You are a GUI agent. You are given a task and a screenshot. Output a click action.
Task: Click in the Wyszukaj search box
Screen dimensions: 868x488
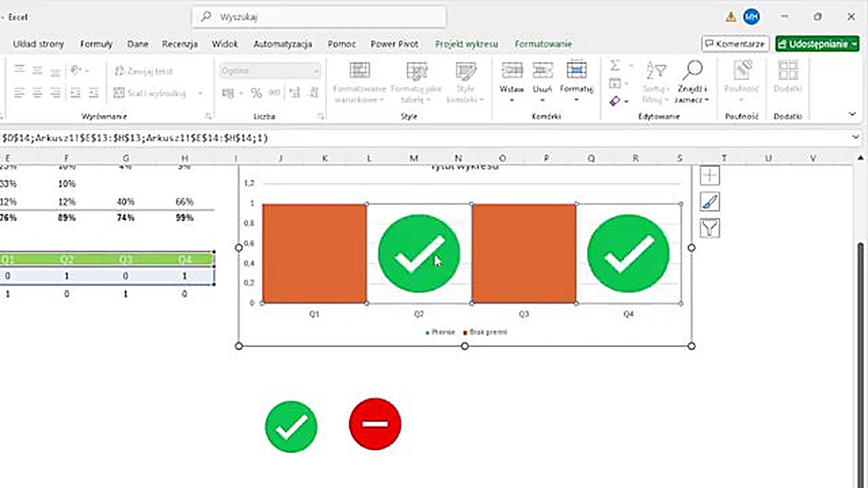(x=319, y=17)
